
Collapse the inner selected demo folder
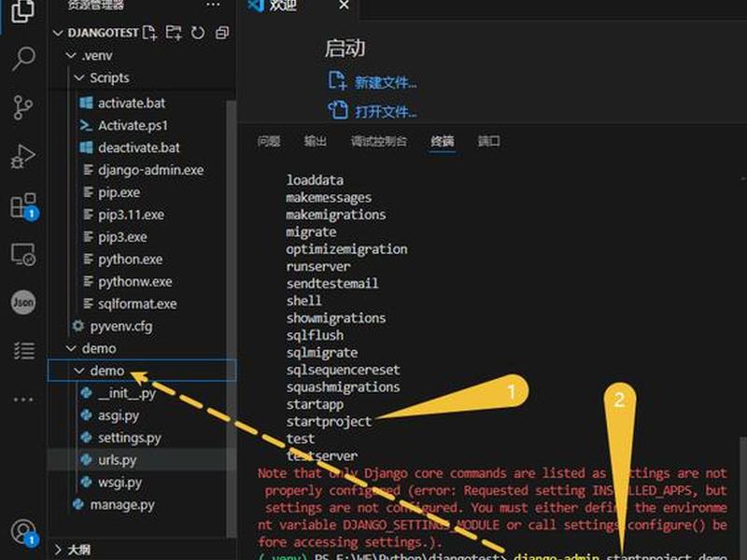tap(79, 371)
